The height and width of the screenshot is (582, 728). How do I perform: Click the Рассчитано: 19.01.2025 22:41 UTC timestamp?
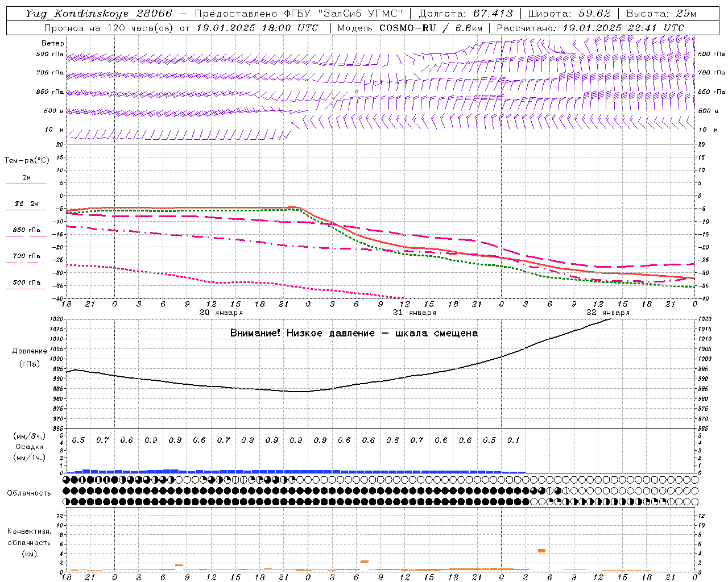coord(590,28)
